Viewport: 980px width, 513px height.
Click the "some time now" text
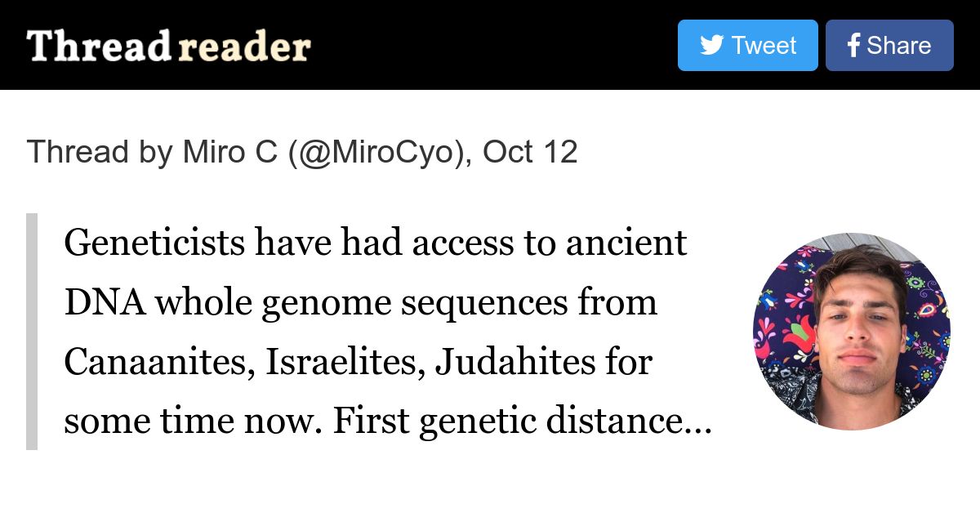[193, 422]
